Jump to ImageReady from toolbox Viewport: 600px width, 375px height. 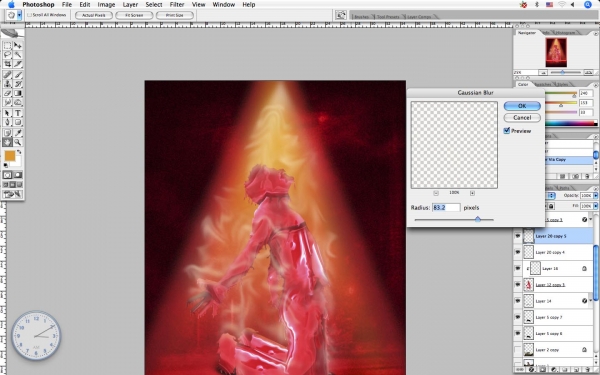(x=12, y=194)
